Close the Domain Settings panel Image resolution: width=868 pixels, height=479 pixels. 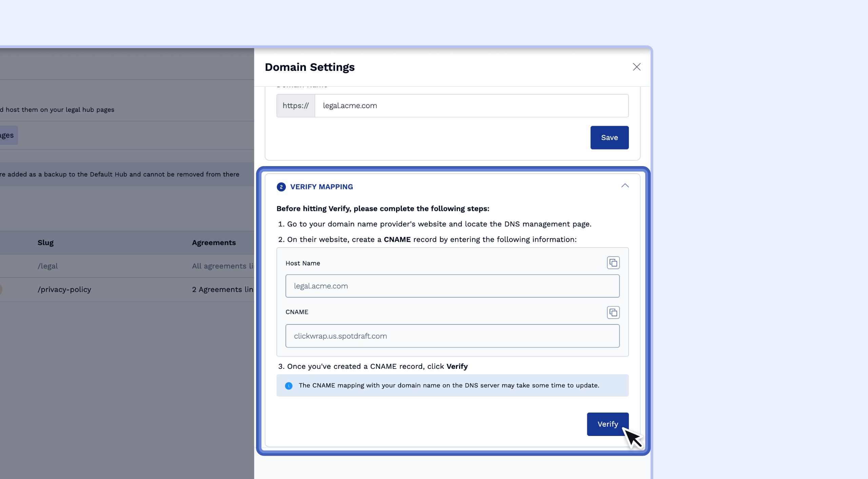click(x=636, y=67)
